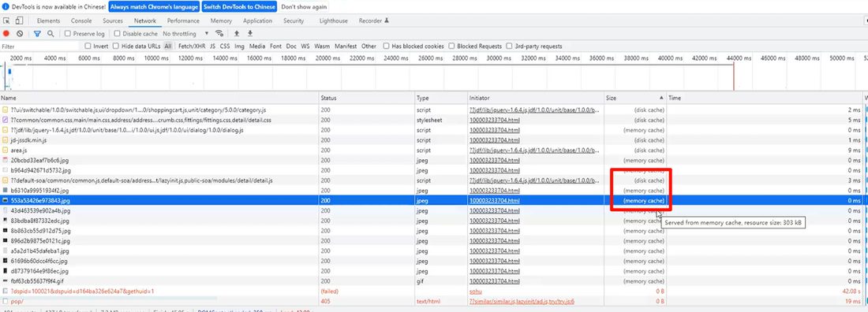Toggle the filter funnel icon
Screen dimensions: 868x312
pos(37,34)
